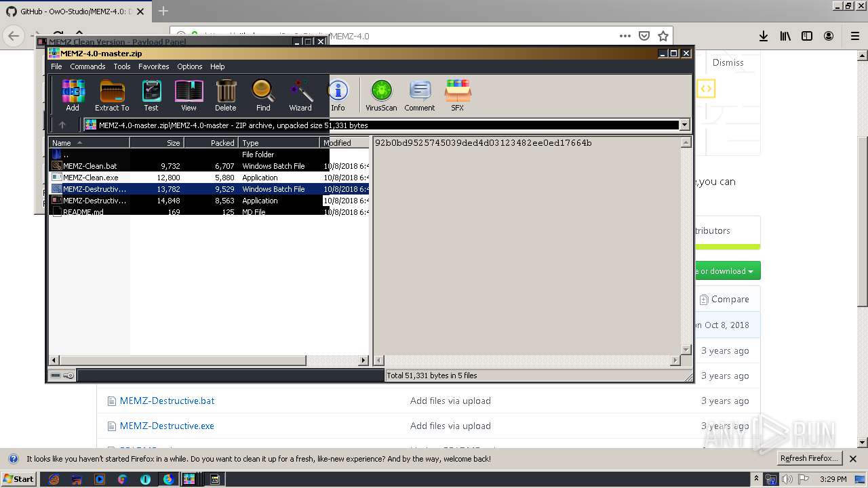This screenshot has width=868, height=488.
Task: Open Firefox library icon
Action: click(785, 36)
